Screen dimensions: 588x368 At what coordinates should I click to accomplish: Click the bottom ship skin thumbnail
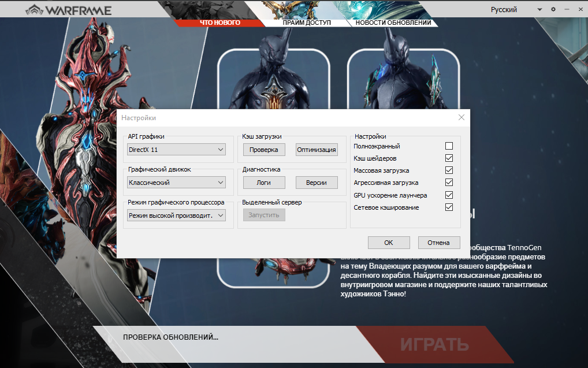click(x=274, y=273)
